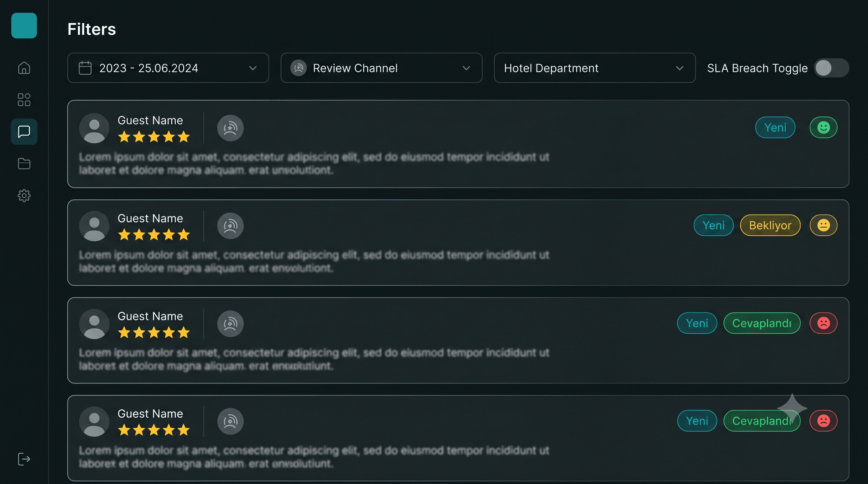Screen dimensions: 868x484
Task: Click sad sentiment icon on last review
Action: tap(824, 421)
